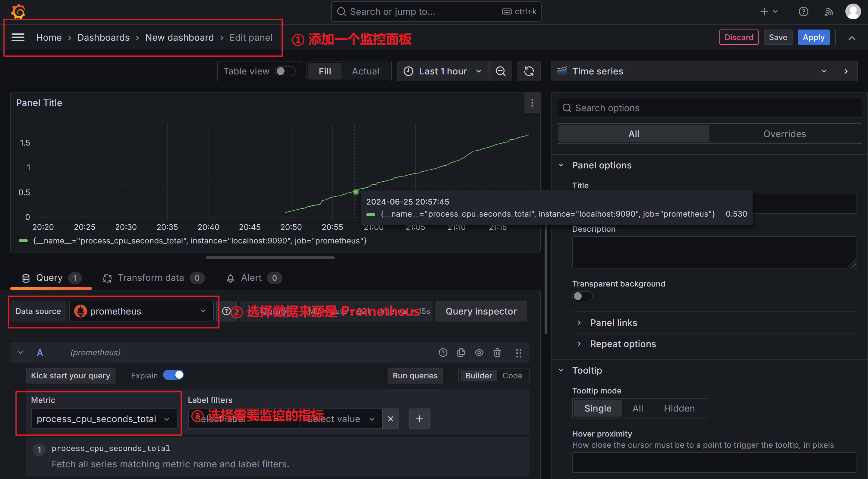Viewport: 868px width, 479px height.
Task: Turn off the Explain toggle
Action: 173,375
